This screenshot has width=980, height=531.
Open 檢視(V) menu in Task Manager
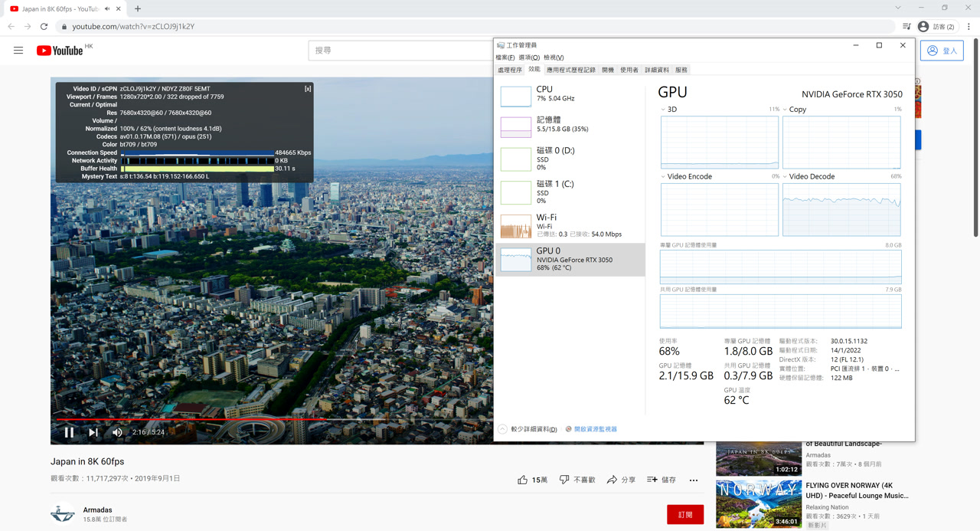click(554, 57)
